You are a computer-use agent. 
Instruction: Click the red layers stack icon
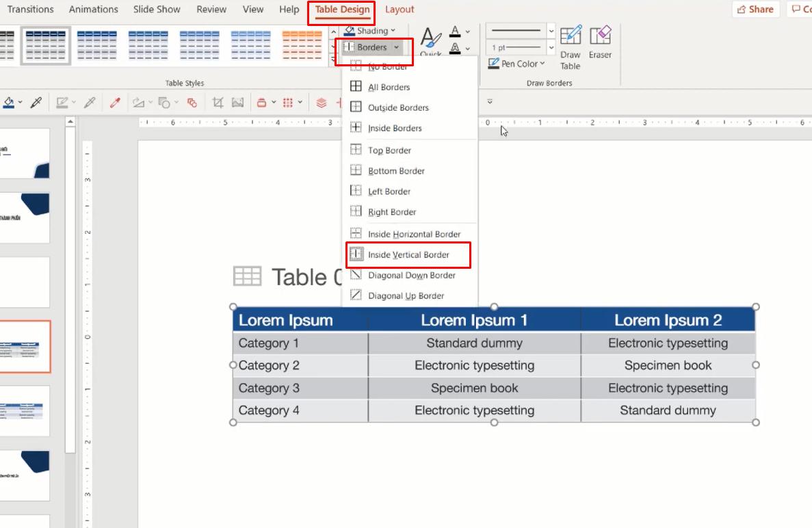point(321,103)
